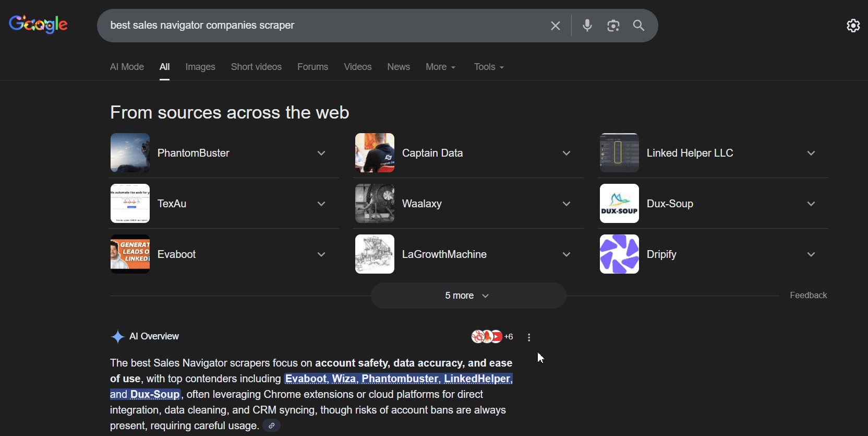Open the Short videos tab

256,67
